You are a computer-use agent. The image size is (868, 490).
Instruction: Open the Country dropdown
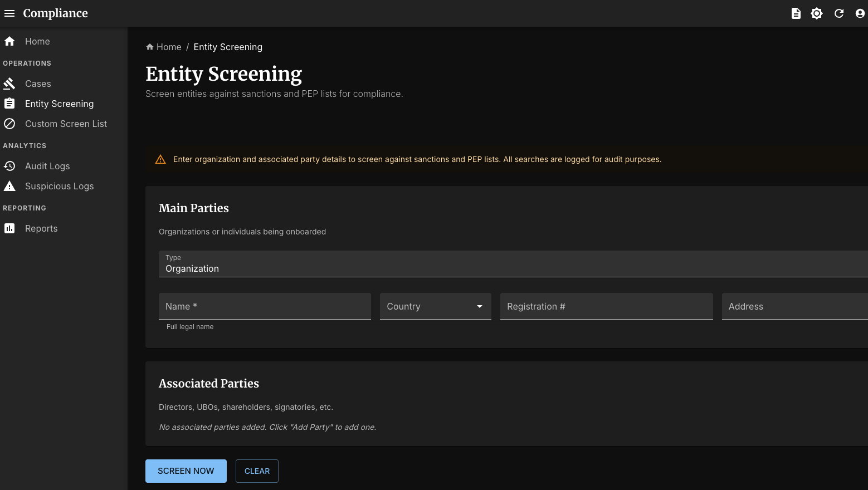point(436,306)
